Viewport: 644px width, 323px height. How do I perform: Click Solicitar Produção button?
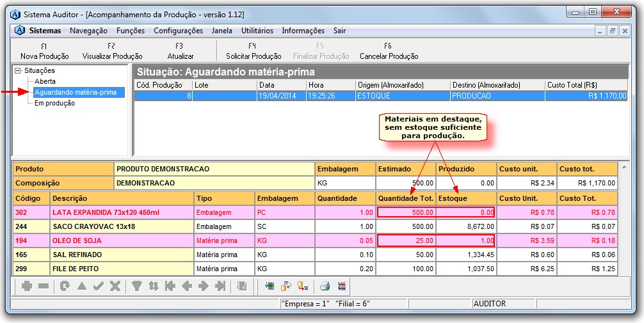(254, 52)
